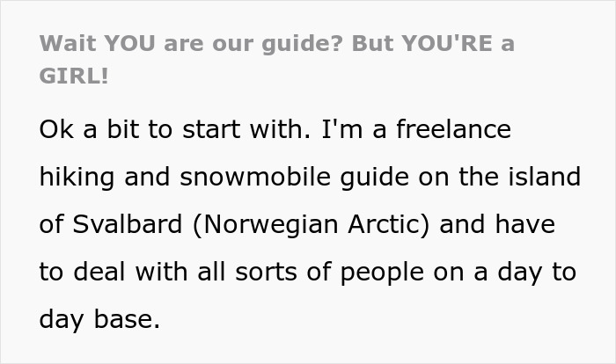Click the word 'start' in the first line

pyautogui.click(x=211, y=129)
